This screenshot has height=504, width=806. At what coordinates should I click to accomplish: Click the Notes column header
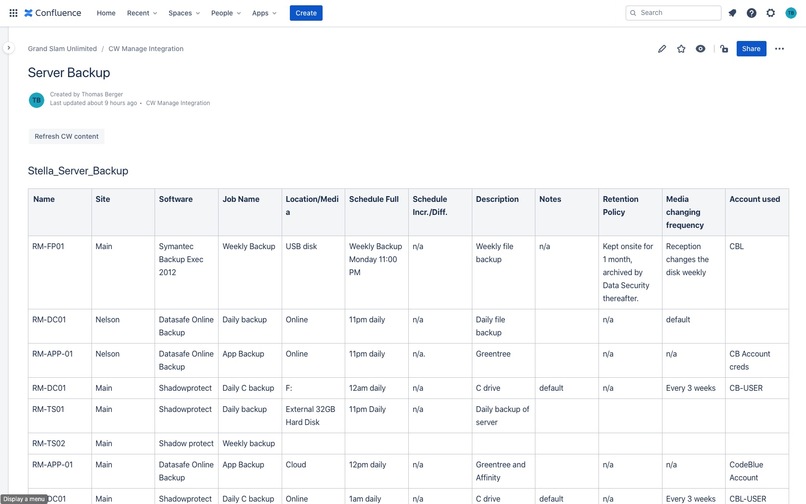point(567,212)
